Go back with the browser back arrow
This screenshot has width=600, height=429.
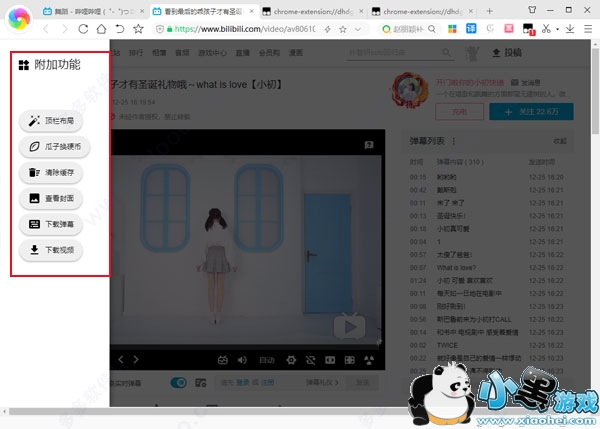tap(46, 29)
